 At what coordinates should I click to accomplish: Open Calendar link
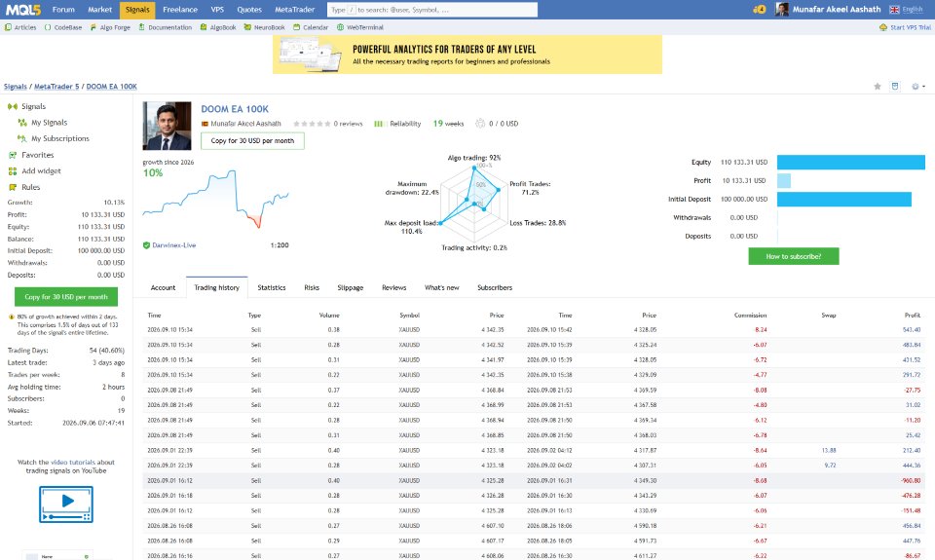(x=311, y=27)
